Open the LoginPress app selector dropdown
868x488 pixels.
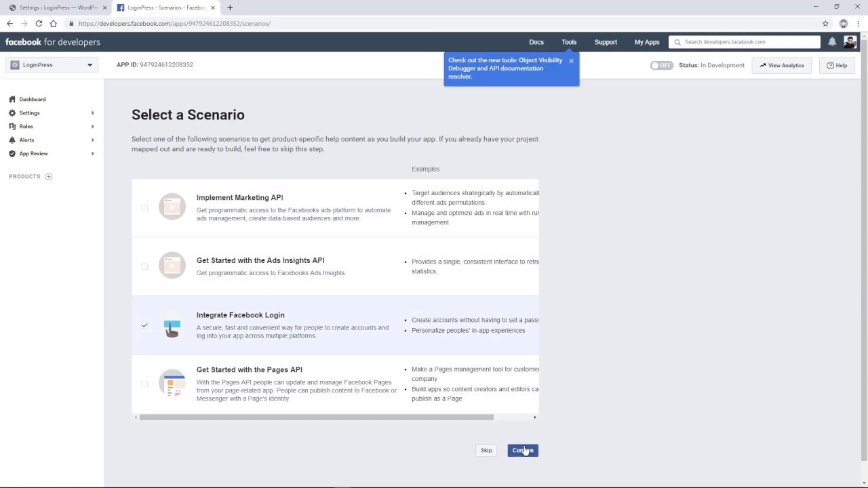(x=52, y=65)
